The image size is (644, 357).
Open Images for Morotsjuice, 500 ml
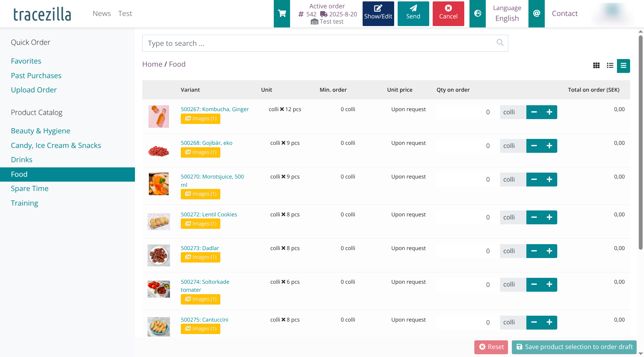200,194
